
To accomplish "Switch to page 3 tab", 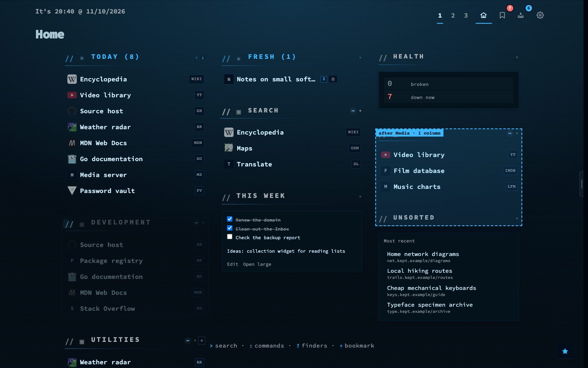I will pyautogui.click(x=466, y=16).
